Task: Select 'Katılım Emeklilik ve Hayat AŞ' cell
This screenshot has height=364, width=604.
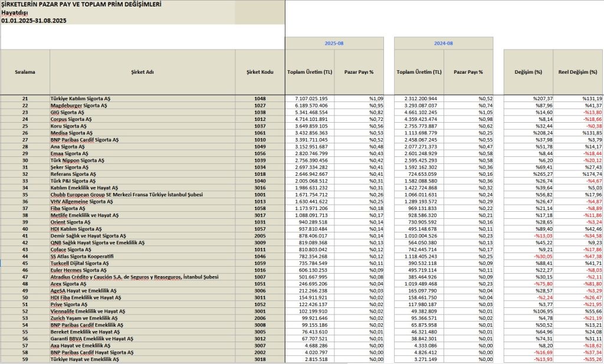Action: tap(142, 188)
